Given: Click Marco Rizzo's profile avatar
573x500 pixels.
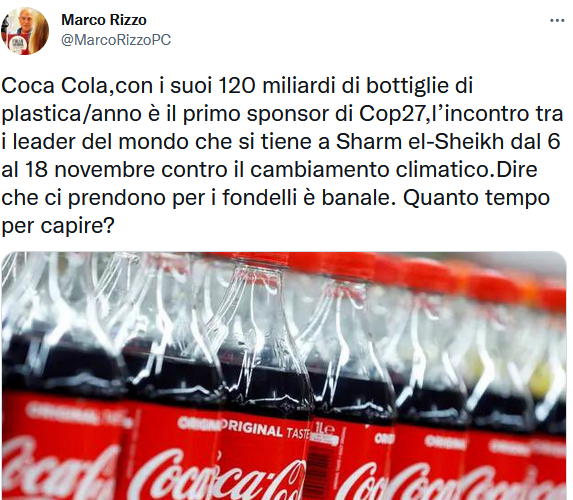Looking at the screenshot, I should pos(25,31).
